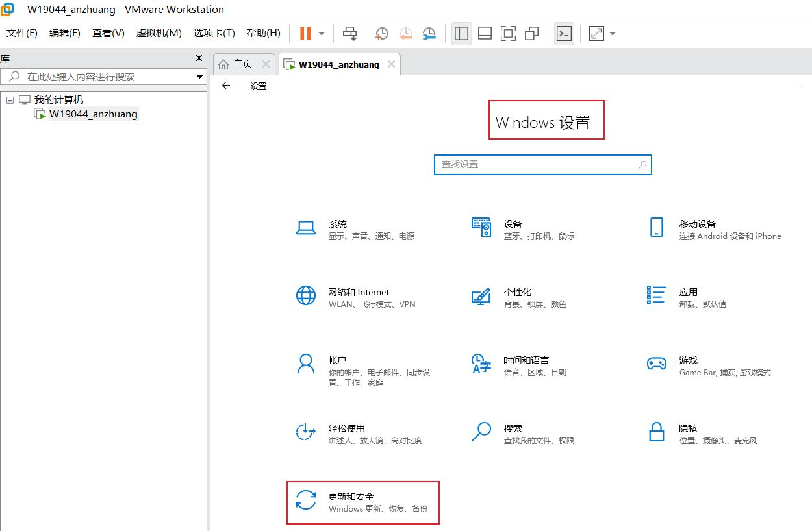Open the snapshot manager wrench icon
The height and width of the screenshot is (531, 812).
[x=429, y=33]
